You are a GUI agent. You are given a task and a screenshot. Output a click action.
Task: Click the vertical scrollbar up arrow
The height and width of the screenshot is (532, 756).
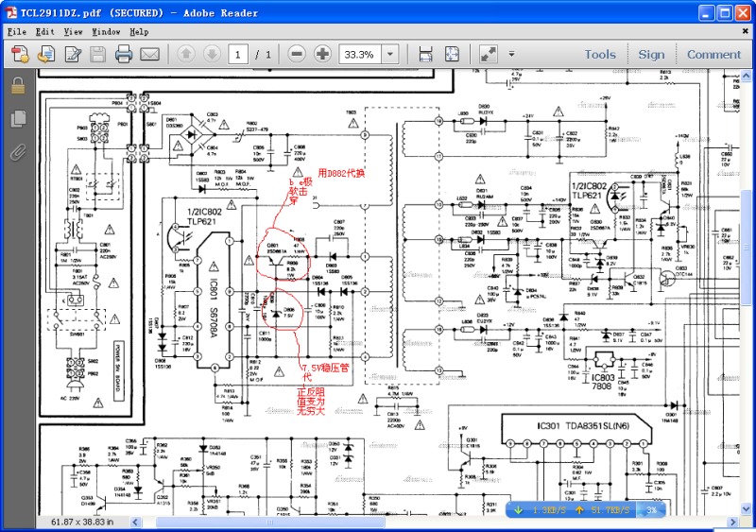click(746, 76)
